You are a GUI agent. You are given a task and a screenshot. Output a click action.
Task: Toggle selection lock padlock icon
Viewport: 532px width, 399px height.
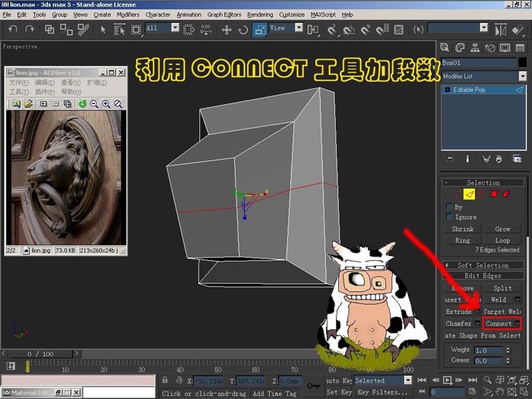165,380
